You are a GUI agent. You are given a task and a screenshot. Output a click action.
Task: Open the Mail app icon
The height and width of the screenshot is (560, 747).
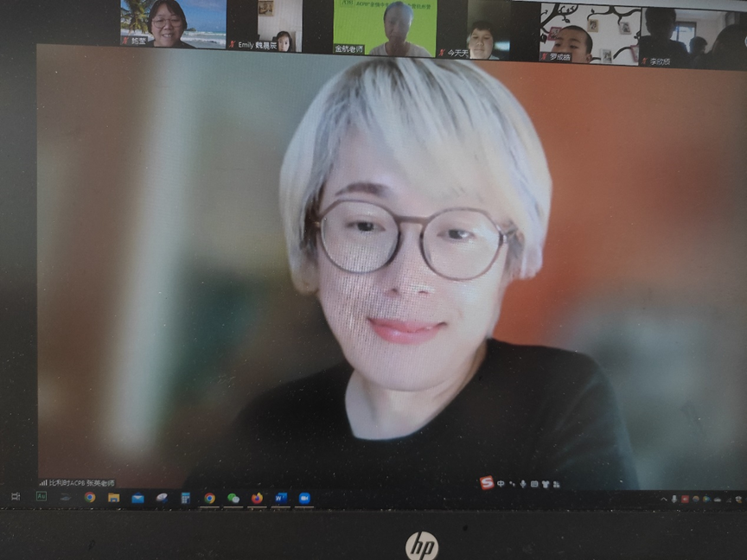137,499
